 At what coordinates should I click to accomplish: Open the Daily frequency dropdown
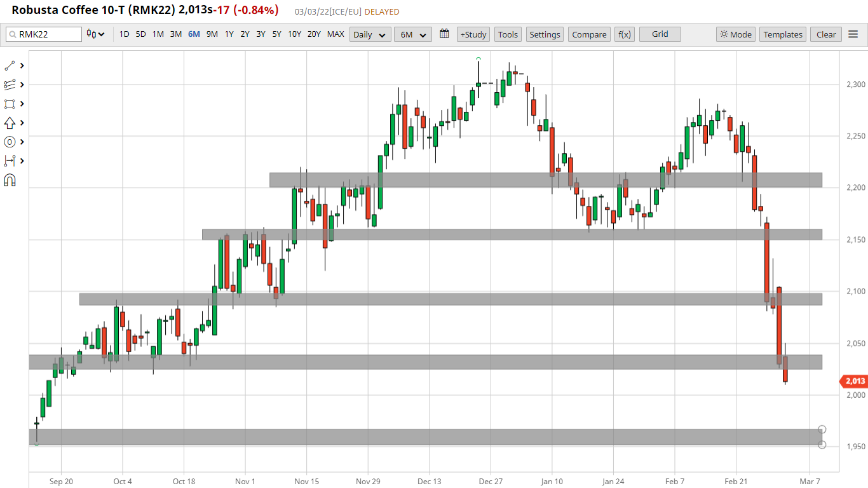coord(370,34)
